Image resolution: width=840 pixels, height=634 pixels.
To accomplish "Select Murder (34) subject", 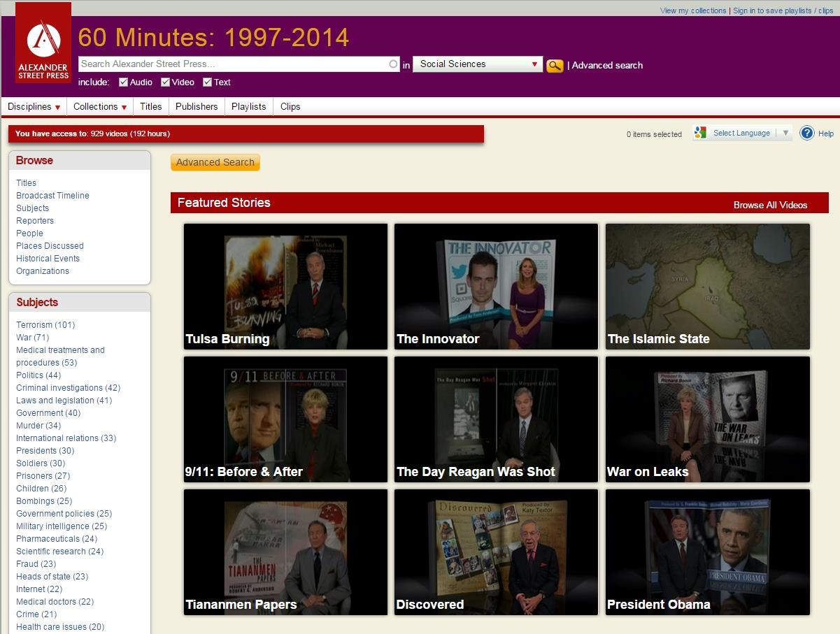I will click(x=38, y=426).
